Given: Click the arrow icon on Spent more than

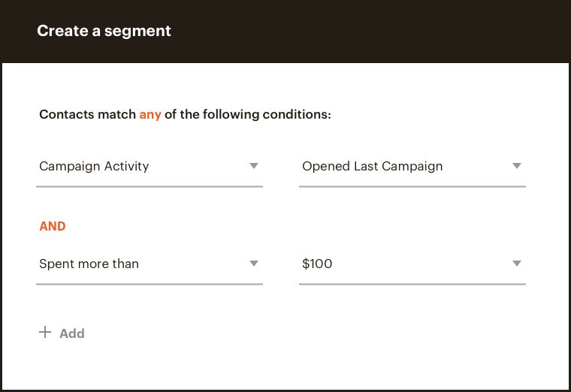Looking at the screenshot, I should [x=254, y=264].
